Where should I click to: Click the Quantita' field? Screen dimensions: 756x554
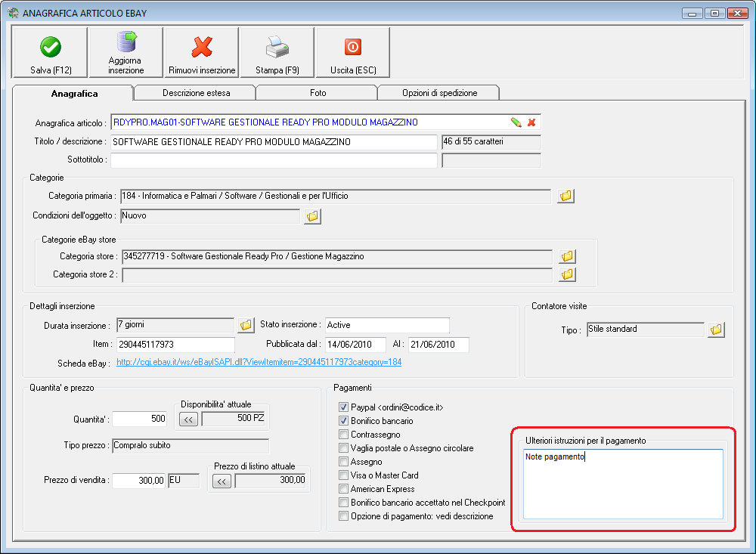pyautogui.click(x=139, y=419)
